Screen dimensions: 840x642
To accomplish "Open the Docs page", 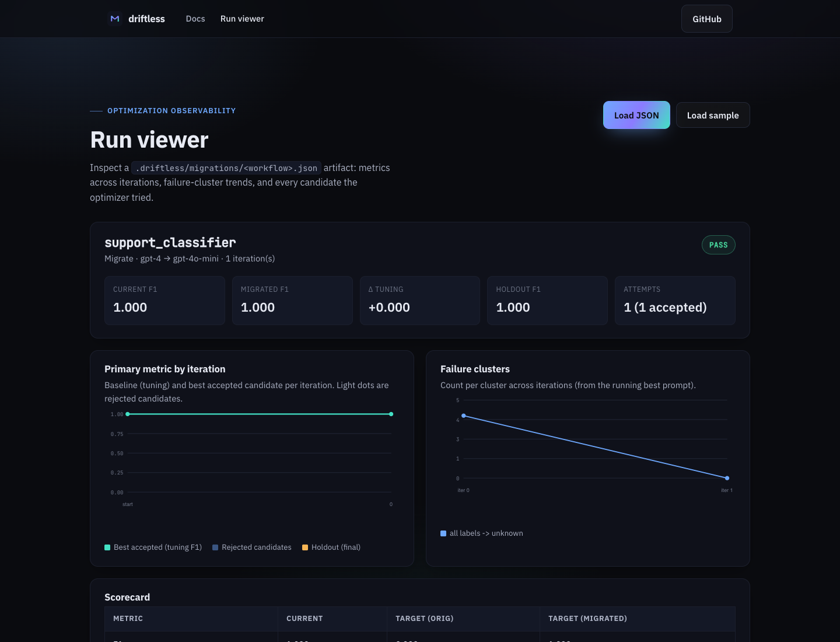I will tap(195, 19).
